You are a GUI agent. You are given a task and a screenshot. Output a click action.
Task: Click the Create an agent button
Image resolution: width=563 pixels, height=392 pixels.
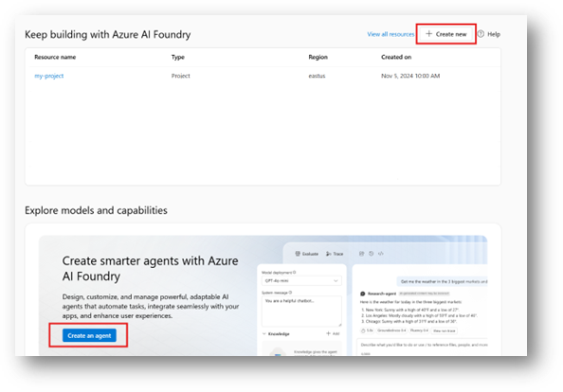click(x=89, y=336)
